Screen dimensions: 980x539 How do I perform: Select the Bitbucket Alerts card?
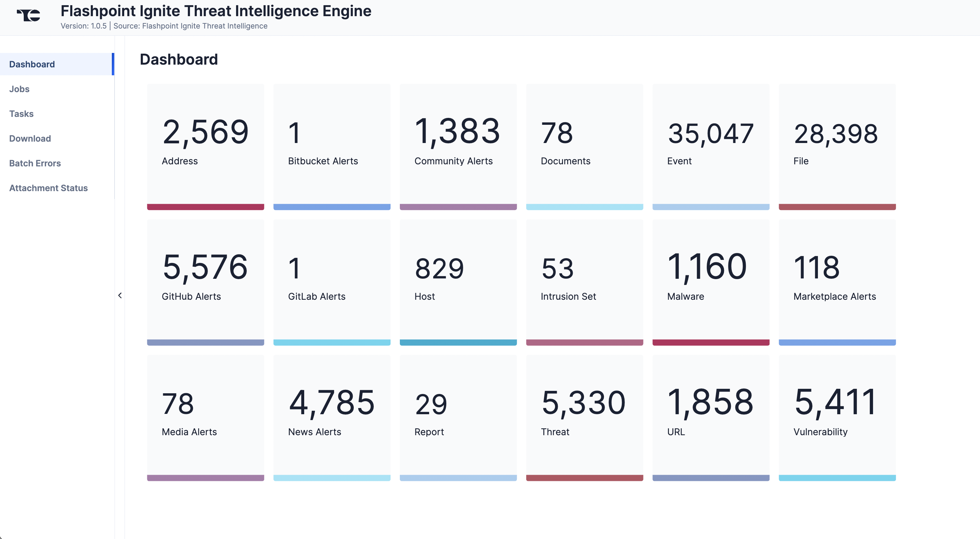coord(332,146)
